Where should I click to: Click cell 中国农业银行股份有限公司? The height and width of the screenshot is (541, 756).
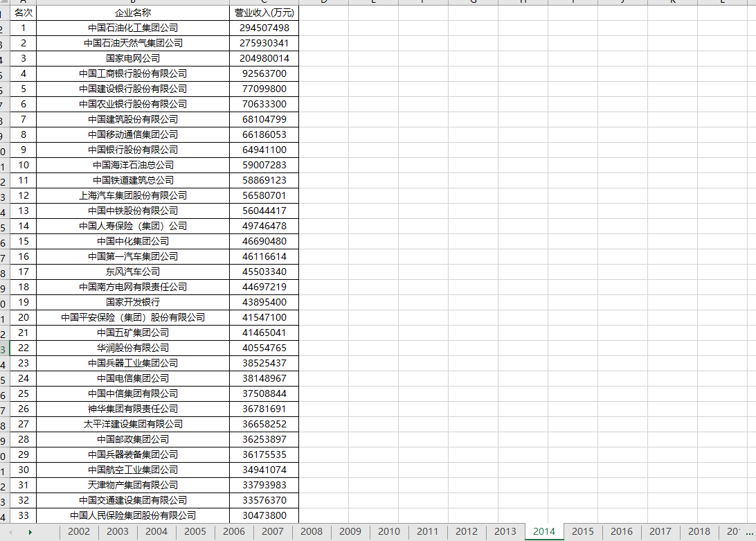coord(133,104)
